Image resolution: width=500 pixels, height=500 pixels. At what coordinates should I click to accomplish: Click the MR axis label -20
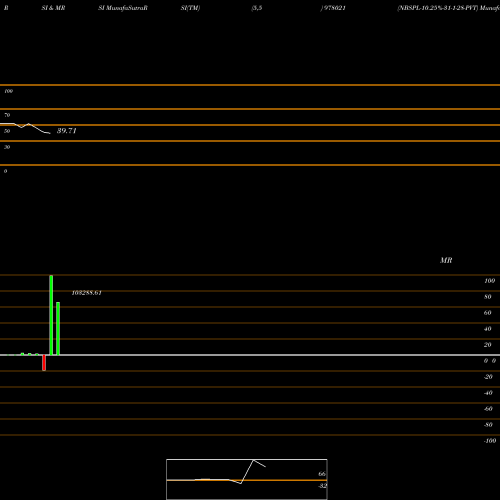(x=488, y=377)
